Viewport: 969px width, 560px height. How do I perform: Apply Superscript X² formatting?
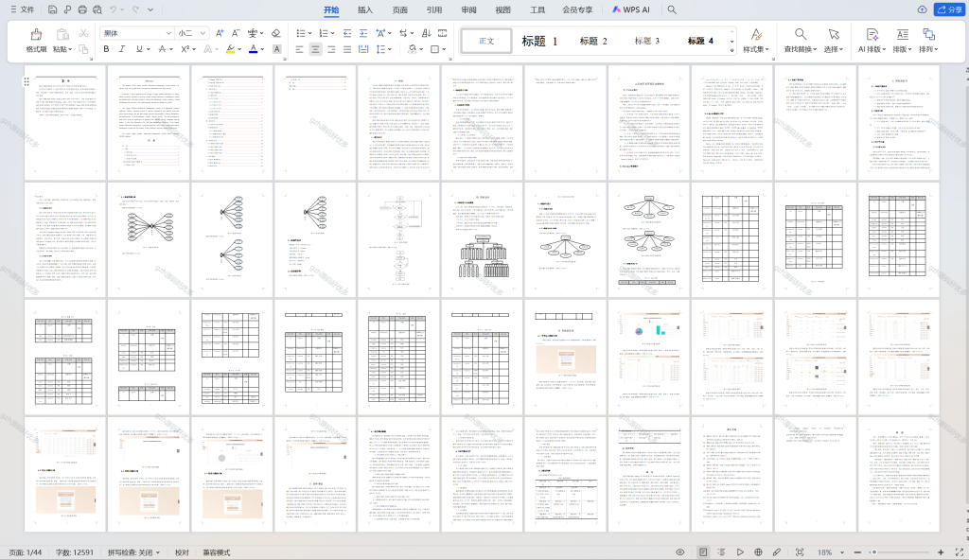185,49
